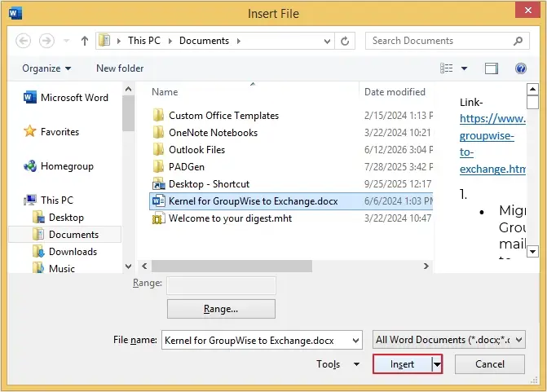Click the icon of Welcome to your digest.mht
The width and height of the screenshot is (547, 392).
[158, 218]
